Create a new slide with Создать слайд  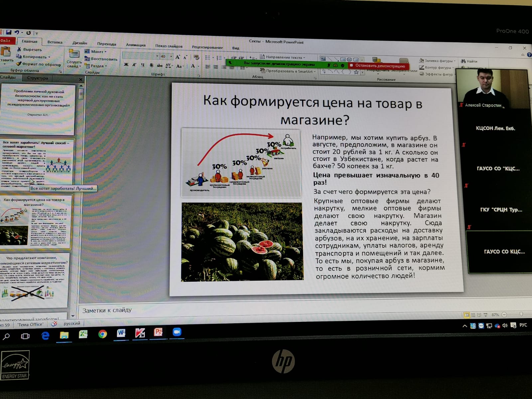pyautogui.click(x=74, y=59)
